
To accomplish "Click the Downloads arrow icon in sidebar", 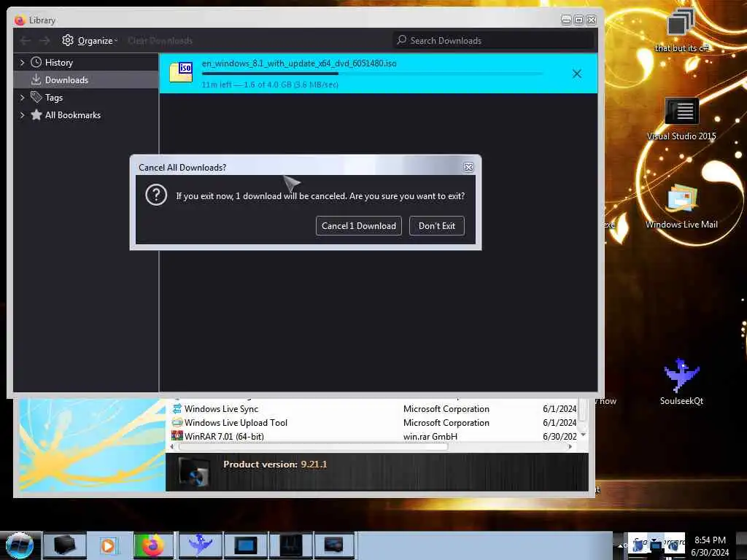I will 36,79.
